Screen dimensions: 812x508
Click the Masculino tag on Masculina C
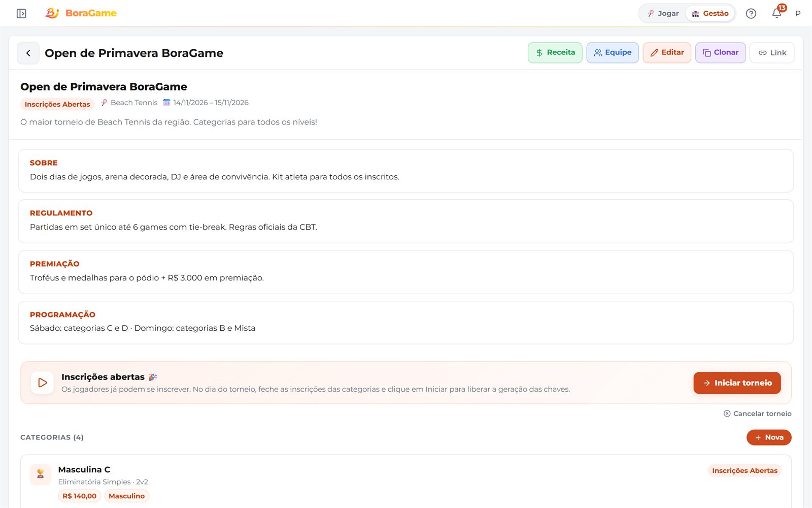(127, 496)
